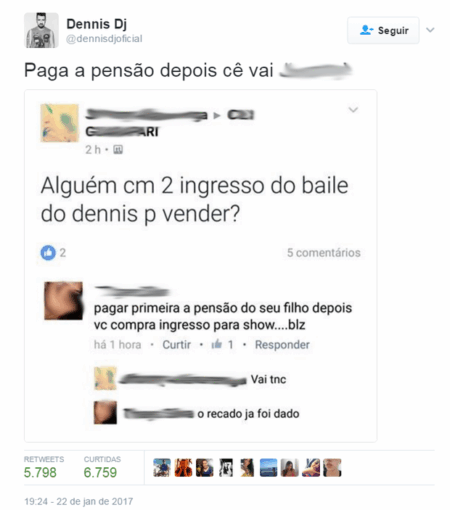View the 5.798 retweets count
The width and height of the screenshot is (450, 510).
coord(40,472)
